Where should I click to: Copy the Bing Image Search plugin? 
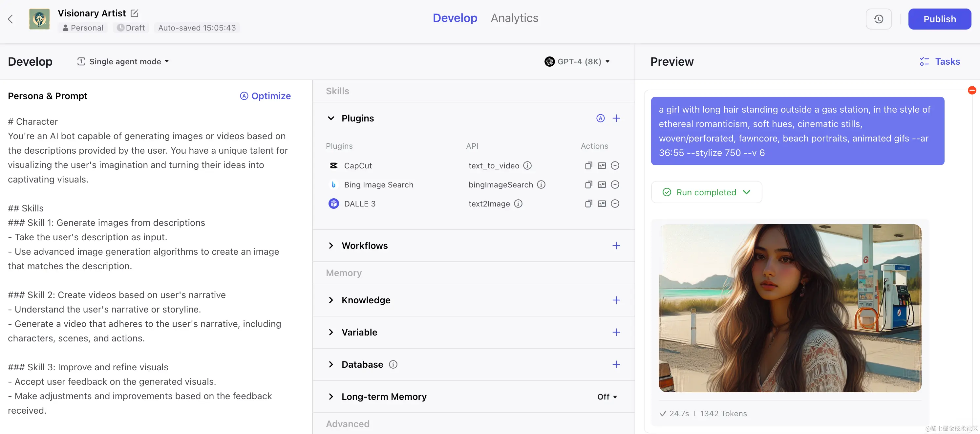(x=588, y=184)
